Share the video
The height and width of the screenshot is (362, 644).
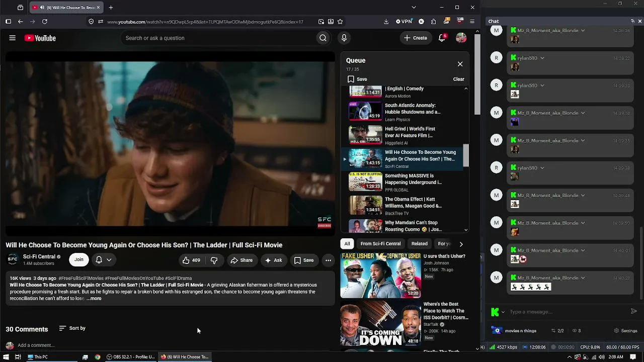(x=242, y=260)
